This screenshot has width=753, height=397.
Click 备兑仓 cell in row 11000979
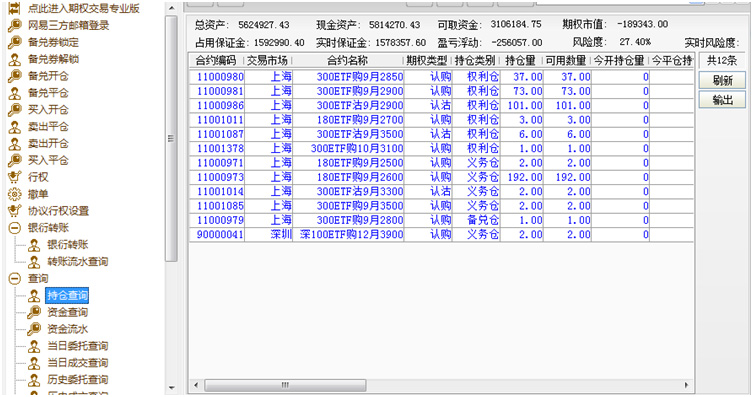point(476,220)
